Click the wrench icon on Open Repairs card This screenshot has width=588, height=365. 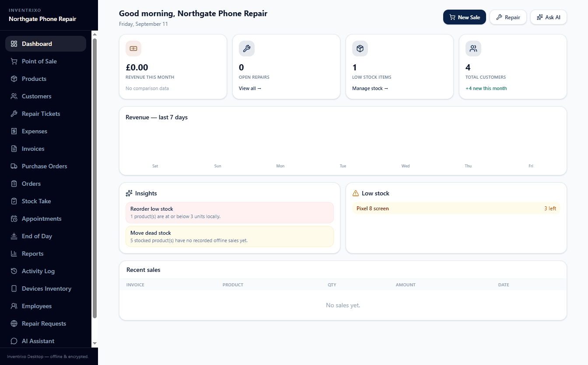click(247, 49)
